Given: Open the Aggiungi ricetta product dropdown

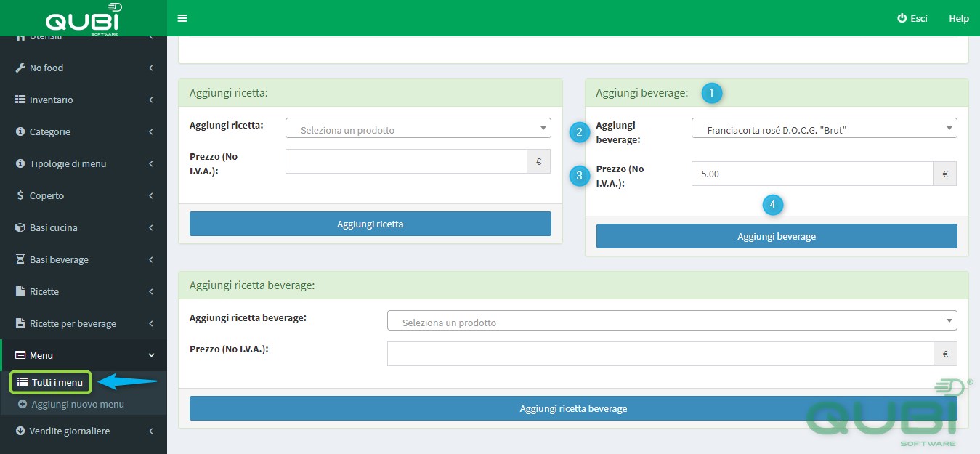Looking at the screenshot, I should click(418, 128).
